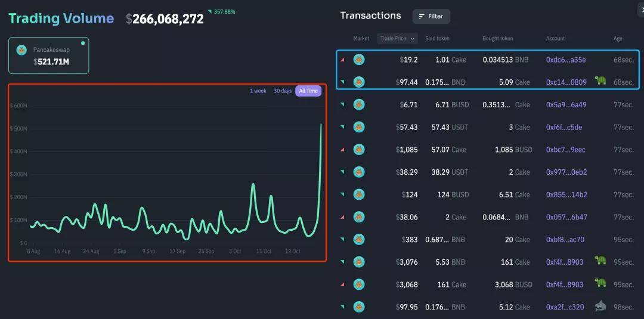Sort by the Age column header
Screen dimensions: 644x319
coord(618,39)
